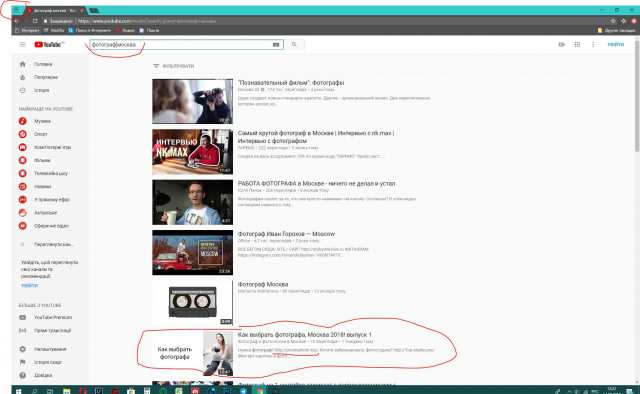Open Windows taskbar search
The width and height of the screenshot is (640, 394).
34,391
